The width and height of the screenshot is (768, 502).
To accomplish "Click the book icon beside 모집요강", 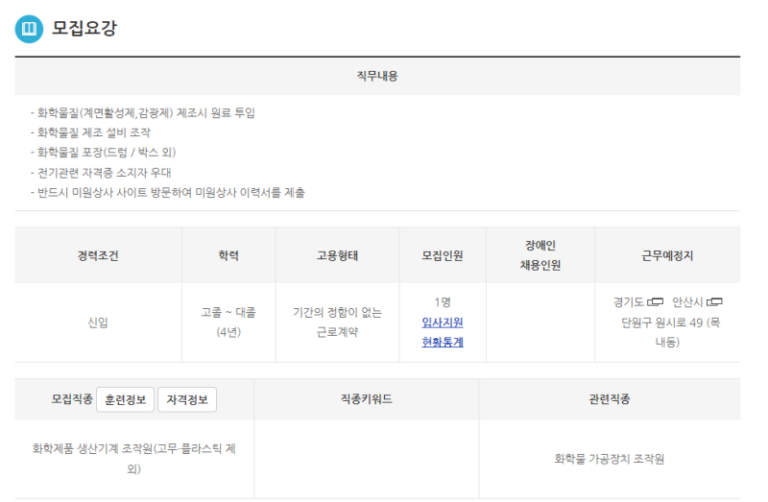I will [x=29, y=28].
